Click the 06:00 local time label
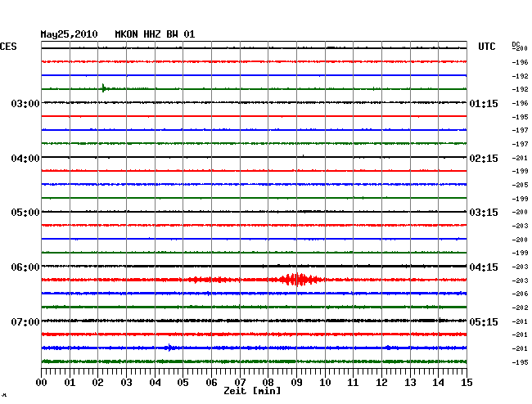The height and width of the screenshot is (404, 532). (x=25, y=267)
